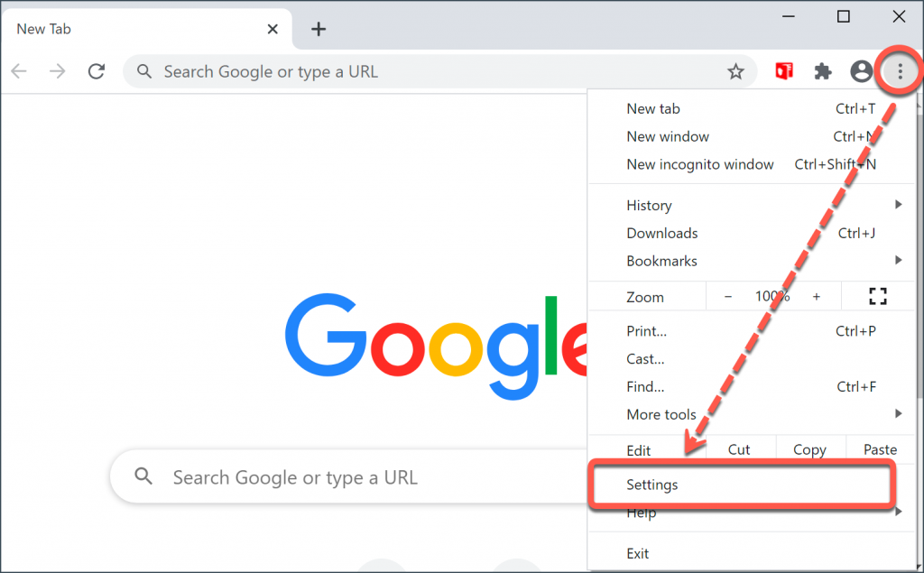Click the red antivirus extension icon
924x573 pixels.
point(783,70)
